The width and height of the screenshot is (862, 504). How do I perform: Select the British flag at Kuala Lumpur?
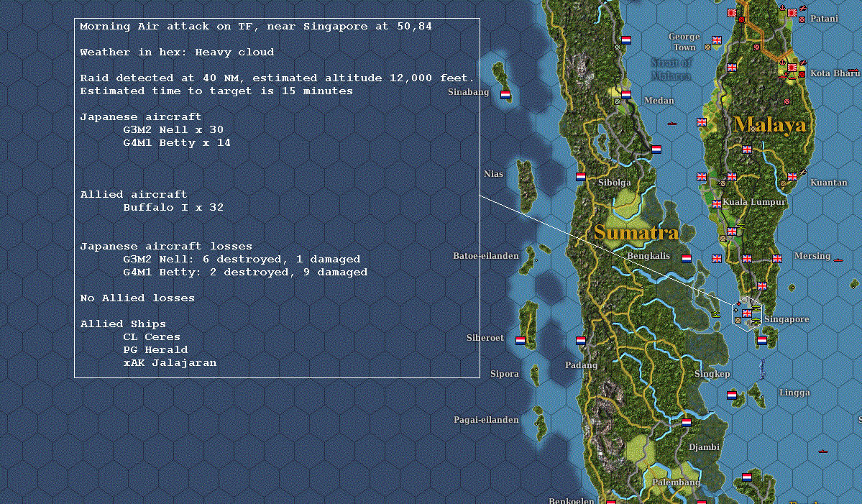(717, 204)
